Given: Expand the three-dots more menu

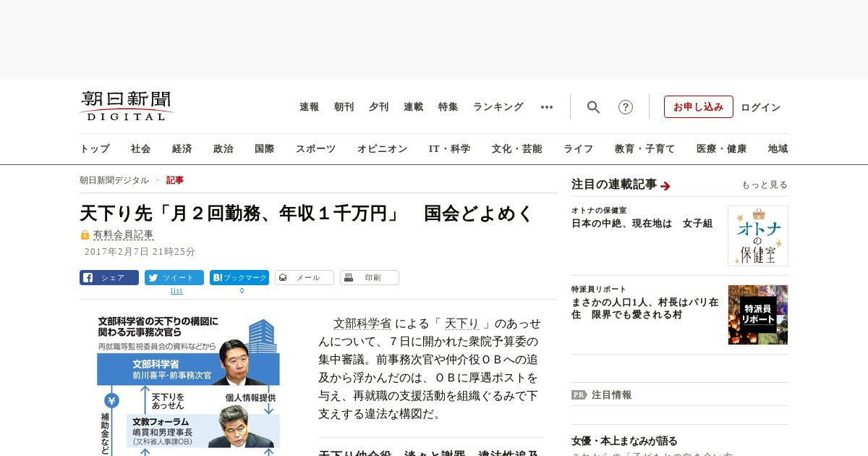Looking at the screenshot, I should point(547,107).
